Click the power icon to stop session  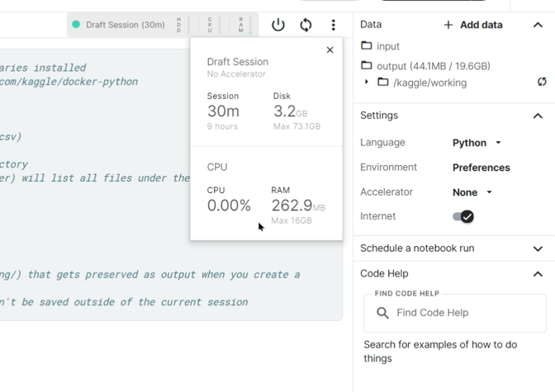(278, 25)
